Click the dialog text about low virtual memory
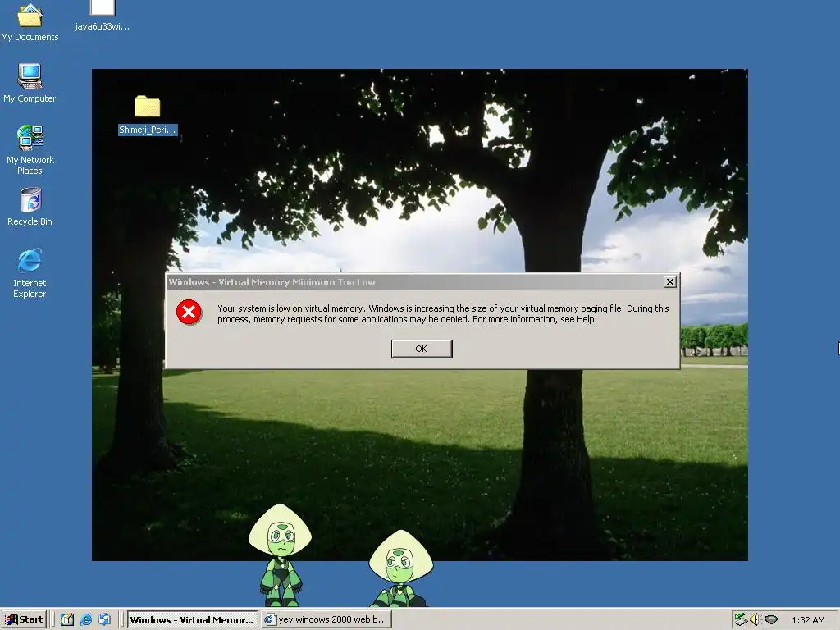The image size is (840, 630). click(443, 314)
